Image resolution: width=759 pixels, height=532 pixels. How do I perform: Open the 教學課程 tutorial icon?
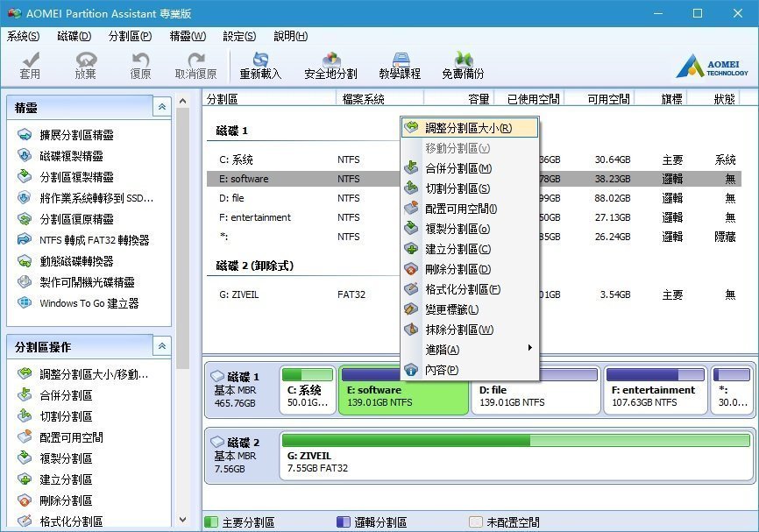[x=401, y=60]
